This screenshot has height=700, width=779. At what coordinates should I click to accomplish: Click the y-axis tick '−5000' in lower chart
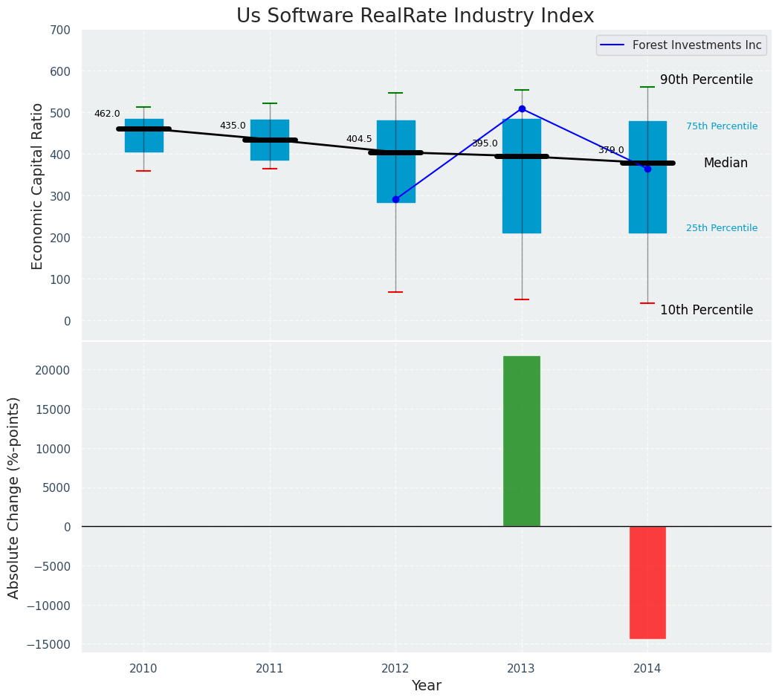click(x=52, y=566)
